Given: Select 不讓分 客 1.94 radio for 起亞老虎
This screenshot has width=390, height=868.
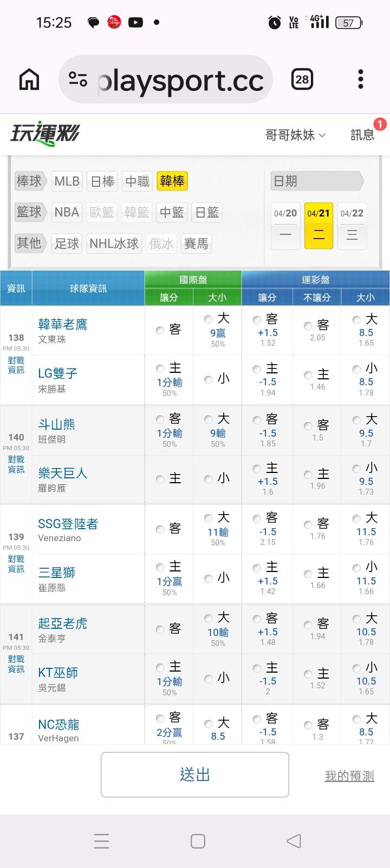Looking at the screenshot, I should point(308,624).
